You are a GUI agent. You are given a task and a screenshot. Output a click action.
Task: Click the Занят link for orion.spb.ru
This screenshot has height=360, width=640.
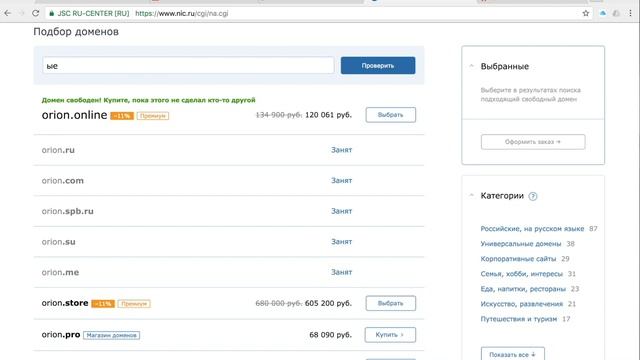point(342,211)
